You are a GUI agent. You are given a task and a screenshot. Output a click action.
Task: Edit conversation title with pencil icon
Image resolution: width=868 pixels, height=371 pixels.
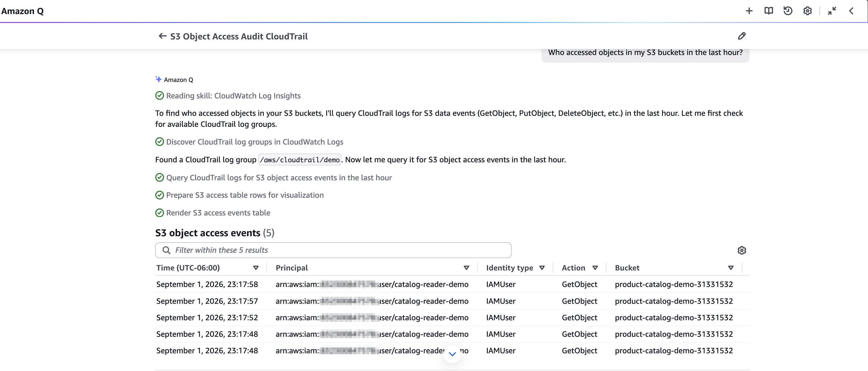[x=742, y=36]
